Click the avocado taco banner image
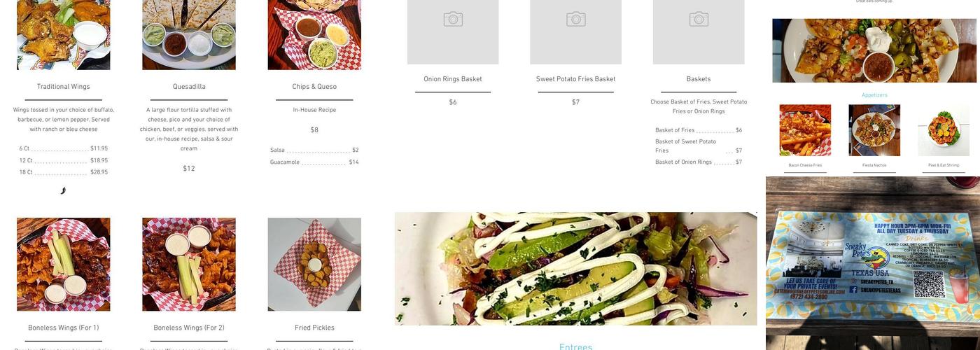Screen dimensions: 980x350 tap(576, 269)
